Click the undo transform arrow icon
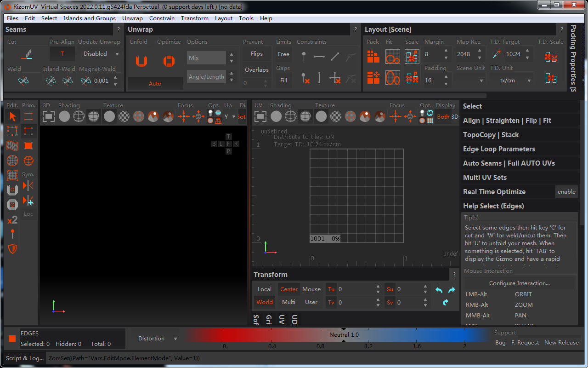This screenshot has width=588, height=368. [439, 290]
